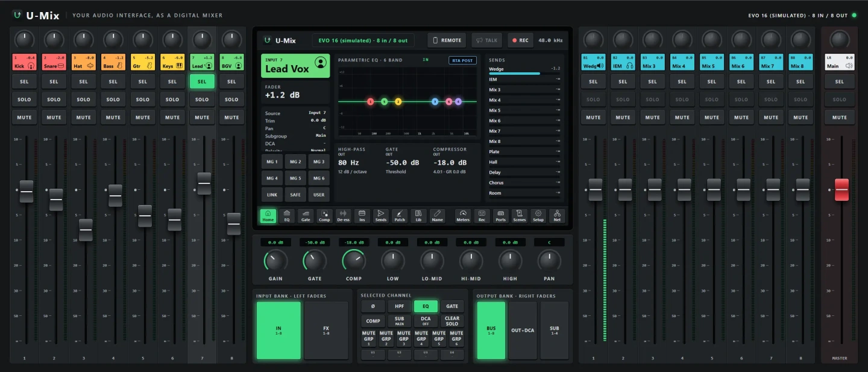Click the Keys channel scribble strip
Image resolution: width=868 pixels, height=372 pixels.
pos(172,62)
